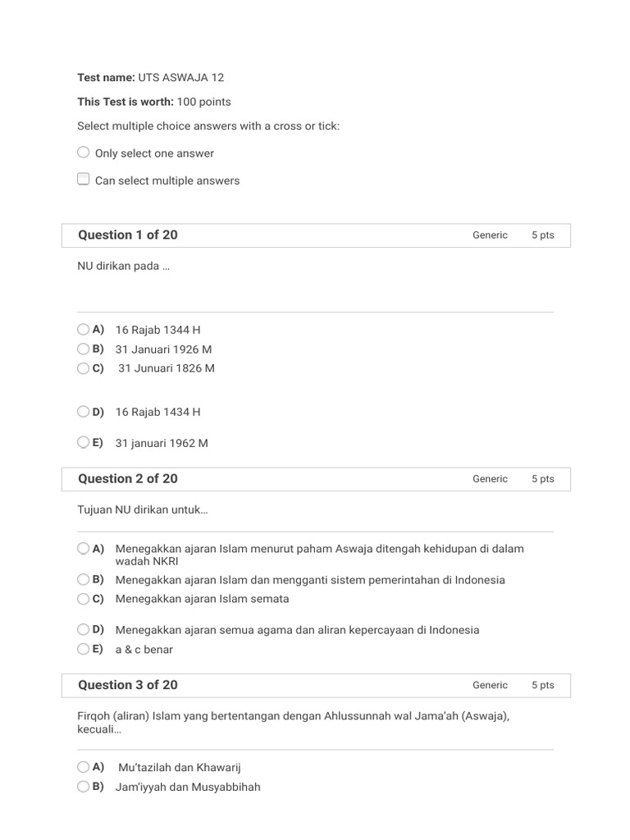Viewport: 630px width, 840px height.
Task: Pick answer B 'Jam'iyyah dan Musyabbihah'
Action: point(83,787)
